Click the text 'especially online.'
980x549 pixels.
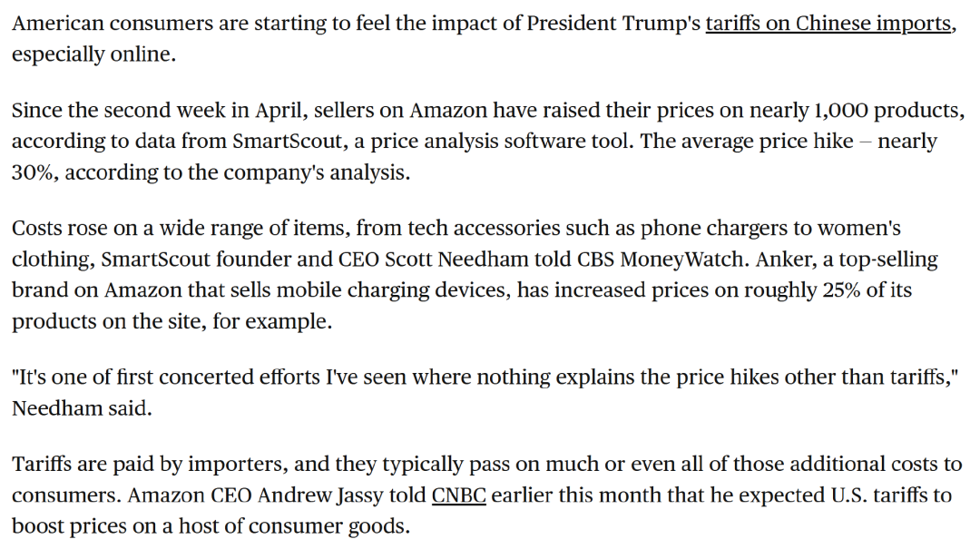pos(93,54)
